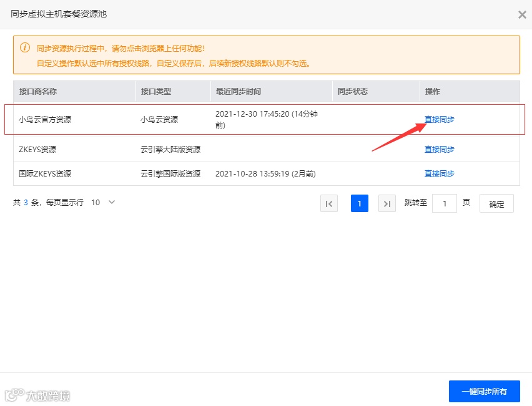532x406 pixels.
Task: Select the 国际ZKEYS资源 name cell
Action: pos(45,173)
